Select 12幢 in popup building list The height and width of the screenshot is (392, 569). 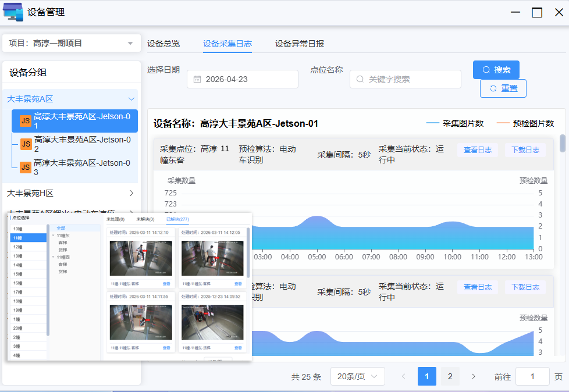point(29,247)
